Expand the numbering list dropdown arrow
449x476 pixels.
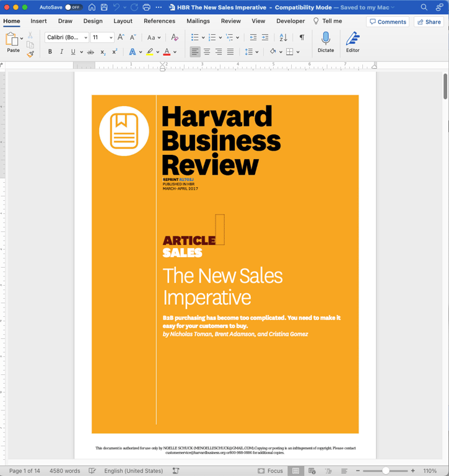[x=220, y=37]
